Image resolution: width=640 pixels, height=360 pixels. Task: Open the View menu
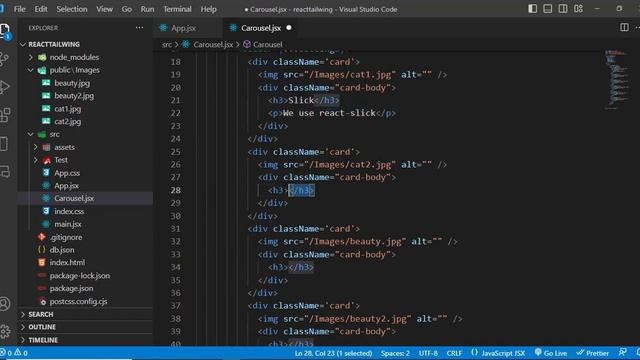[104, 9]
